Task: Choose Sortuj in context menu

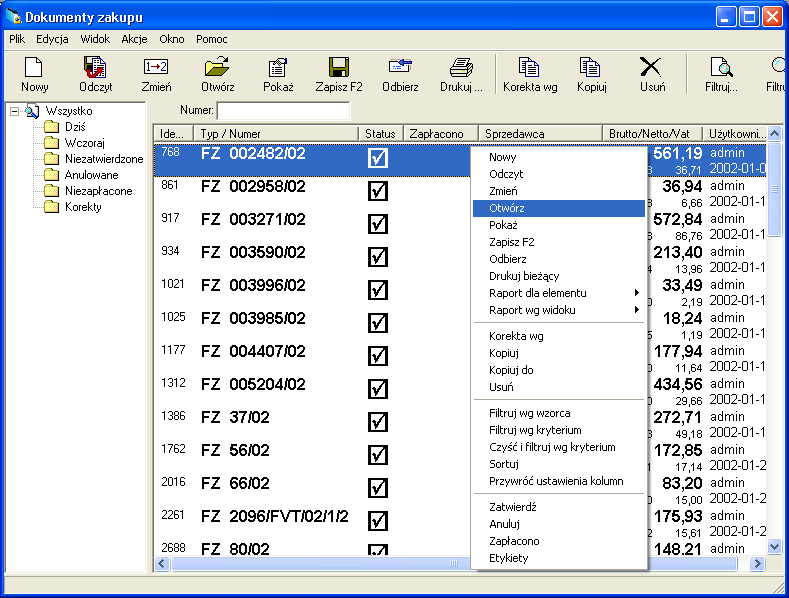Action: [559, 464]
